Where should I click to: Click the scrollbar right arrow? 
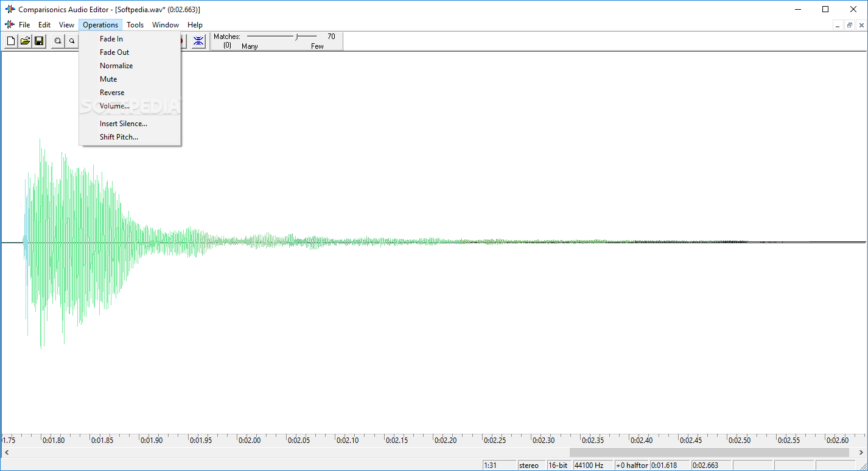(x=861, y=453)
